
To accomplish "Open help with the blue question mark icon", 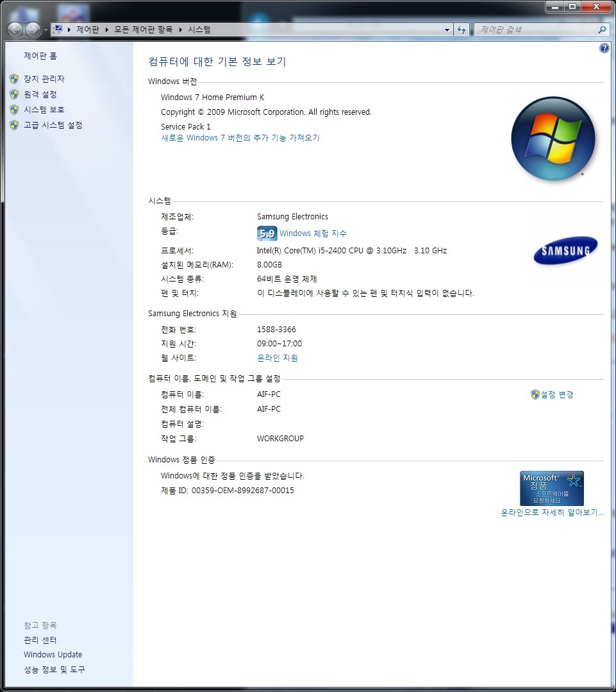I will click(604, 48).
